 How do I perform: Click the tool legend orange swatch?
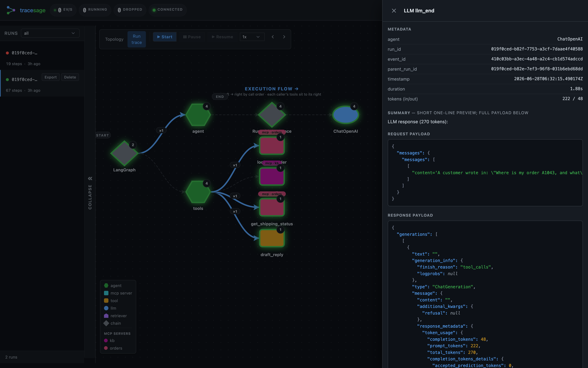106,301
